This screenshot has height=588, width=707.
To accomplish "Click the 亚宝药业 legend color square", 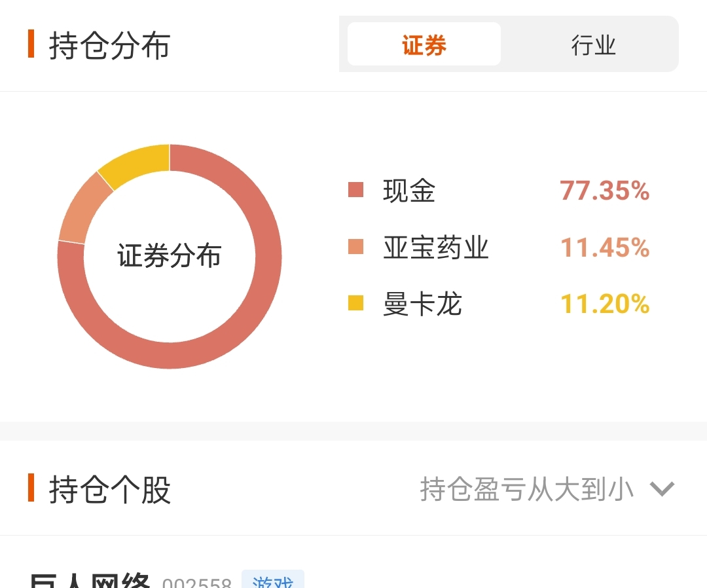I will point(355,247).
